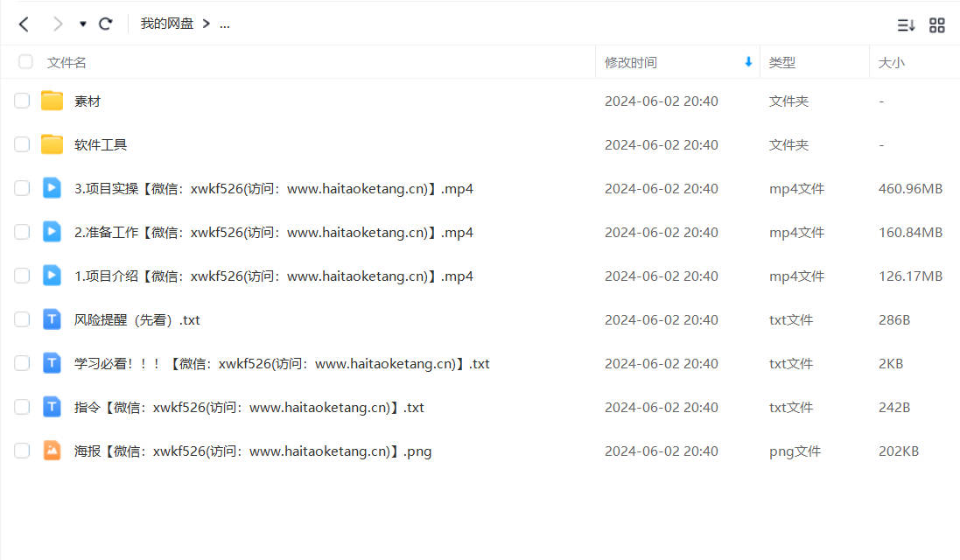Screen dimensions: 960x560
Task: Click the text file icon of 风险提醒
Action: coord(52,319)
